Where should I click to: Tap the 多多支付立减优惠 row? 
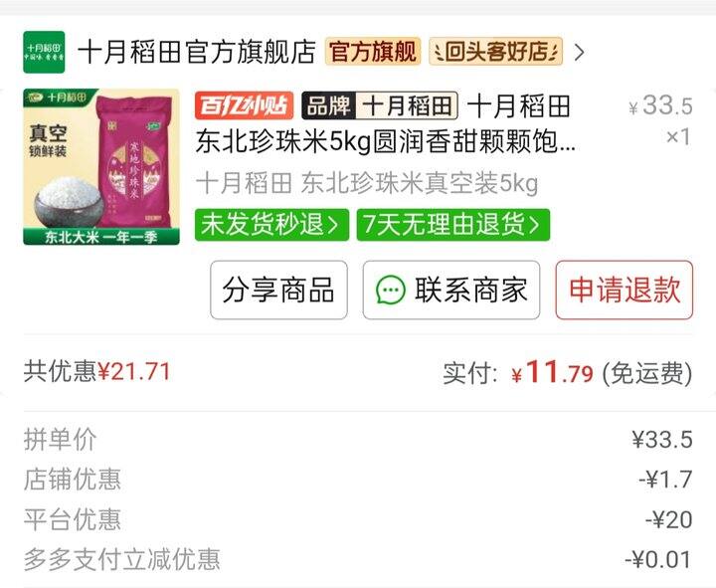(x=358, y=560)
